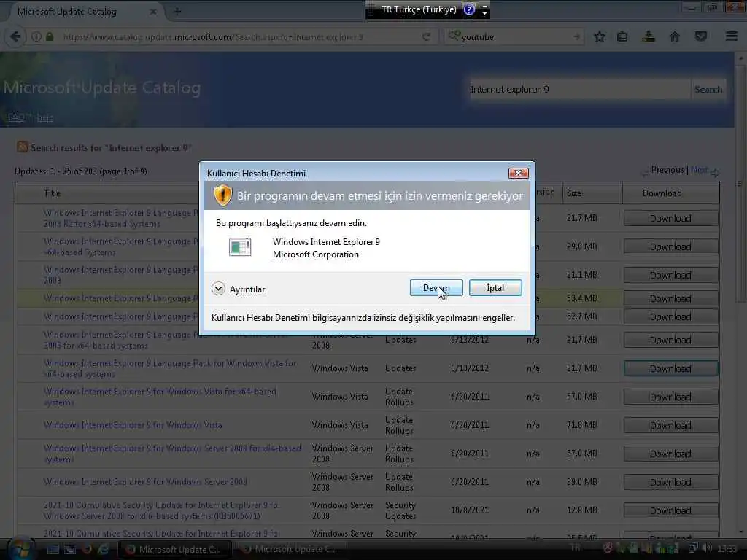Viewport: 747px width, 560px height.
Task: Click Download for the 12.8 MB row
Action: tap(671, 510)
